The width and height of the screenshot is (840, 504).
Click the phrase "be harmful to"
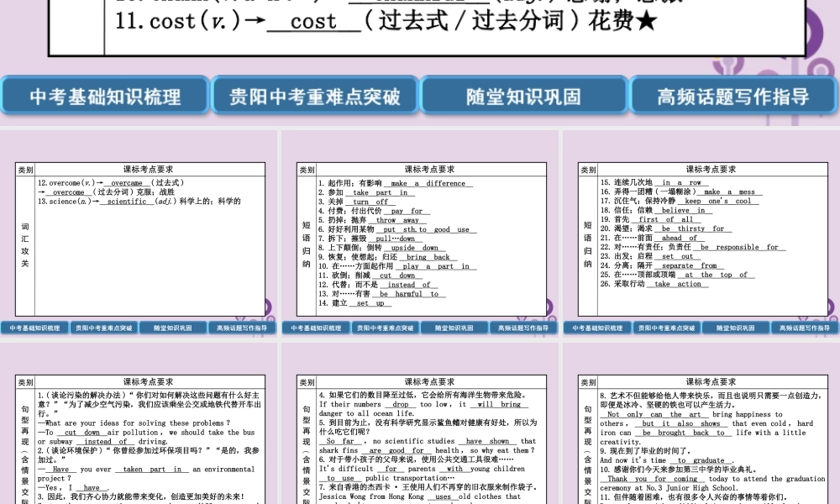click(409, 293)
